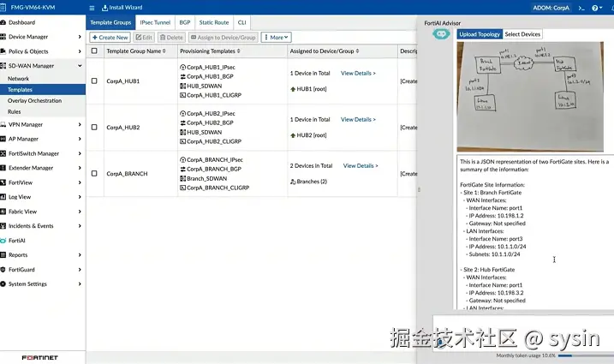Image resolution: width=614 pixels, height=364 pixels.
Task: Switch to the IPsec Tunnel tab
Action: [155, 23]
